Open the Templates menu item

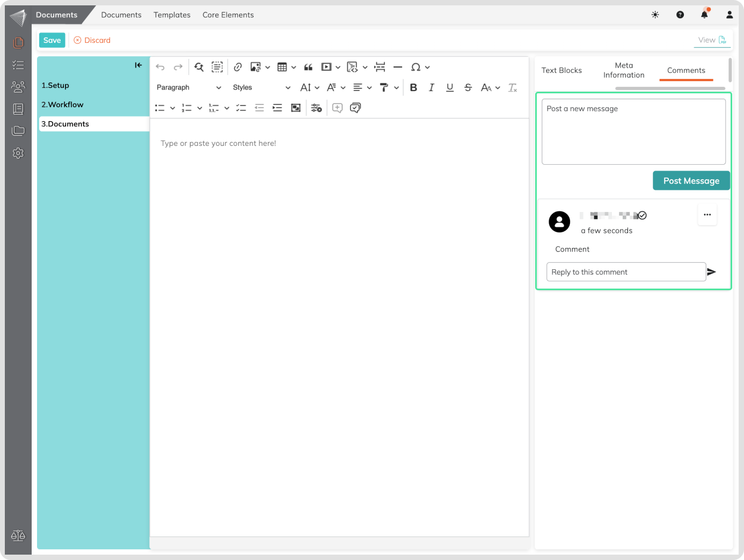point(172,15)
